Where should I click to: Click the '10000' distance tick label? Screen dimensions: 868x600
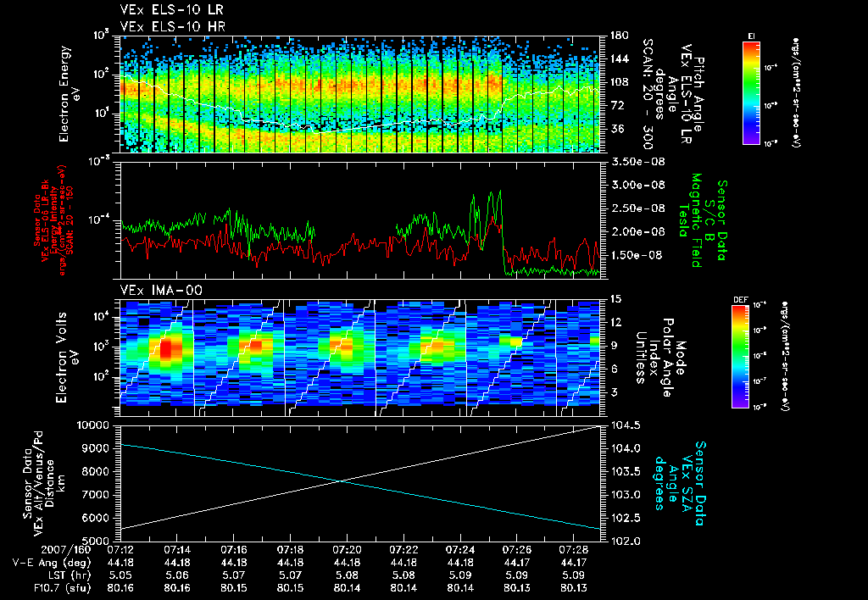92,425
